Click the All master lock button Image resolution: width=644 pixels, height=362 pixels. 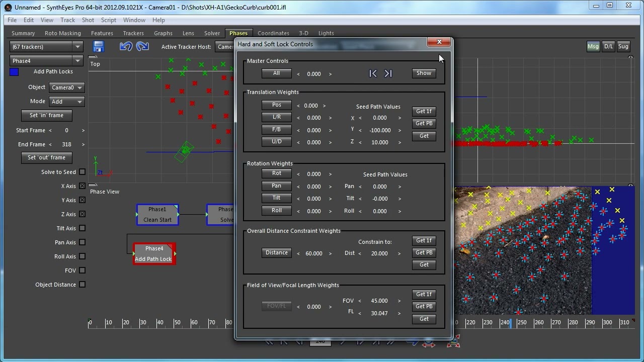276,73
